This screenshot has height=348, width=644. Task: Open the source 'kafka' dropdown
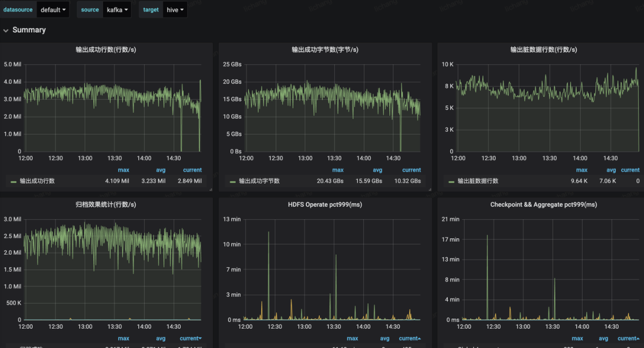(x=117, y=10)
